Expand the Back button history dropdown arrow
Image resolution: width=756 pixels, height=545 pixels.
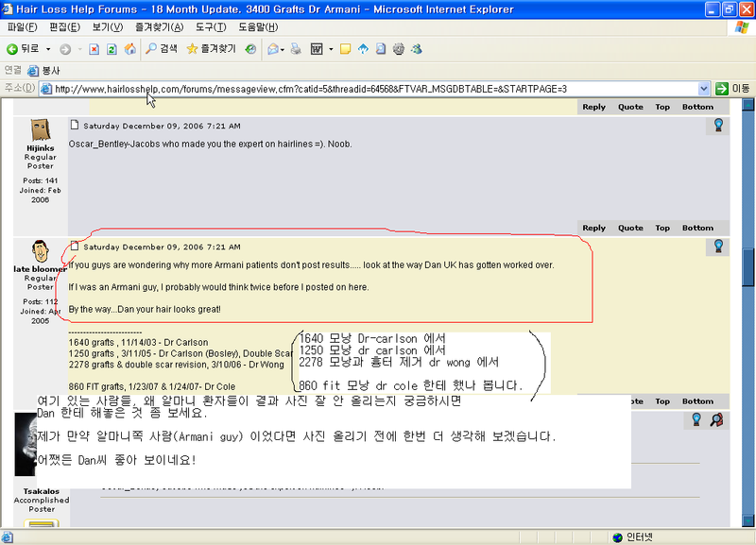point(48,49)
